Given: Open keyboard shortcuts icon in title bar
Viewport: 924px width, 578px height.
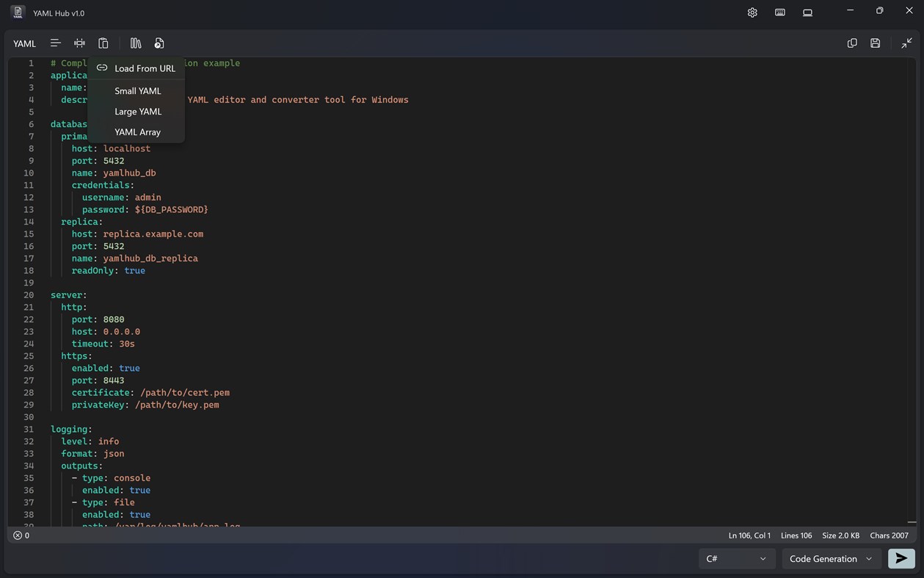Looking at the screenshot, I should [780, 12].
